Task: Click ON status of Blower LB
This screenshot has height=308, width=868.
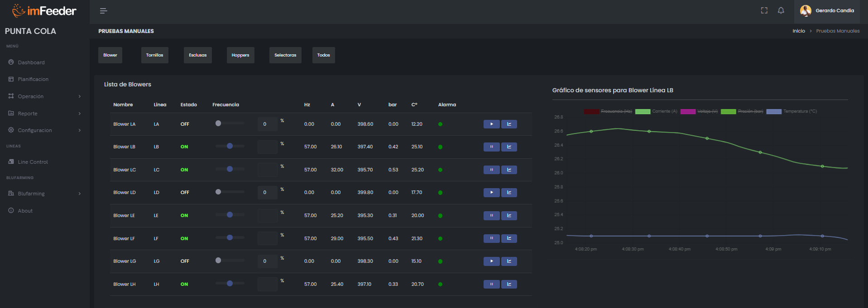Action: click(184, 147)
